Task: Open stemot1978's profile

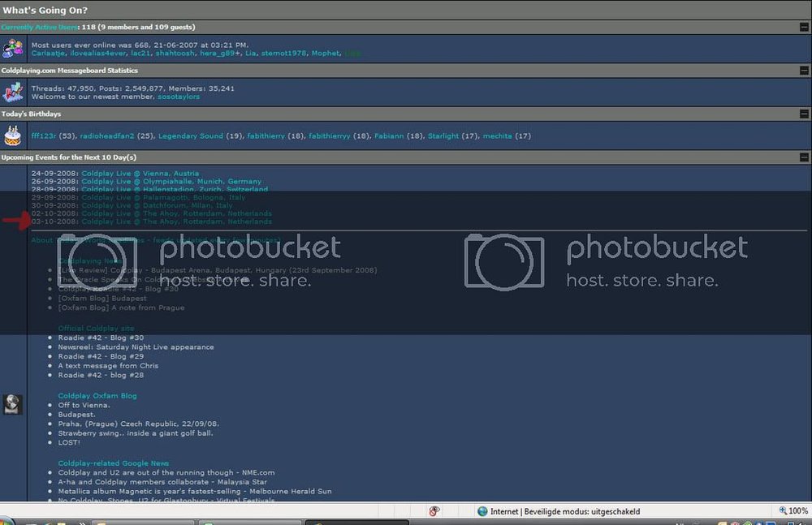Action: coord(283,54)
